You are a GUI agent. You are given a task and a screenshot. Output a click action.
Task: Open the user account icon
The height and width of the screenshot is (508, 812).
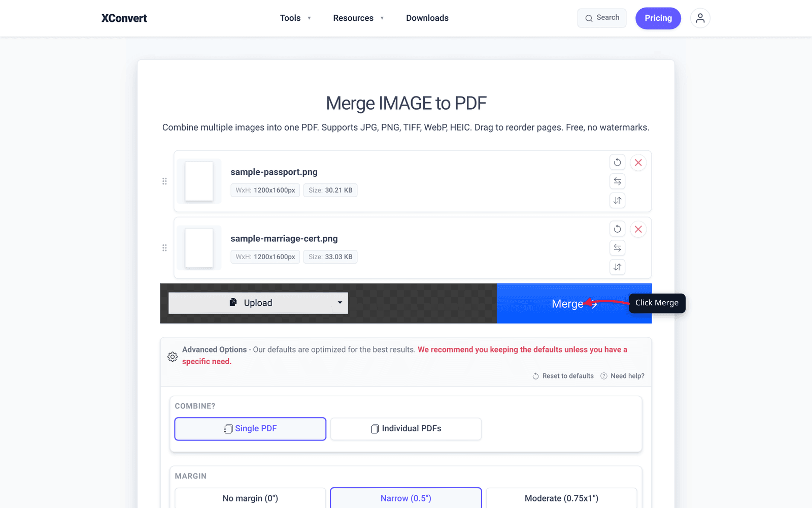[700, 18]
